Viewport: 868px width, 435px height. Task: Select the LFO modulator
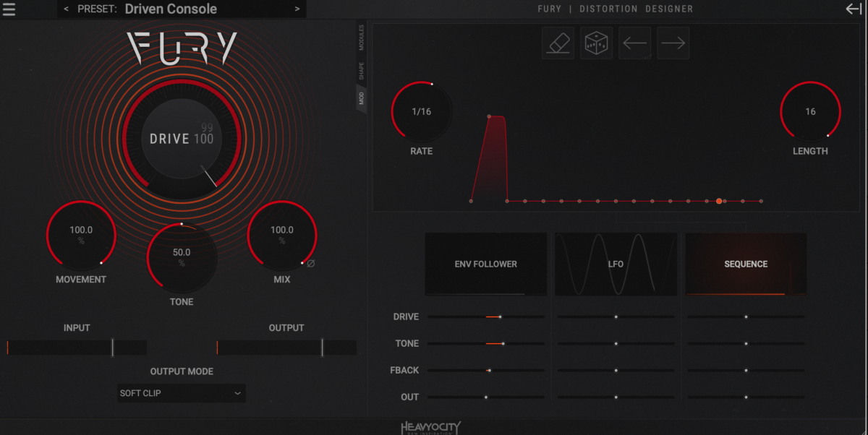click(x=616, y=264)
